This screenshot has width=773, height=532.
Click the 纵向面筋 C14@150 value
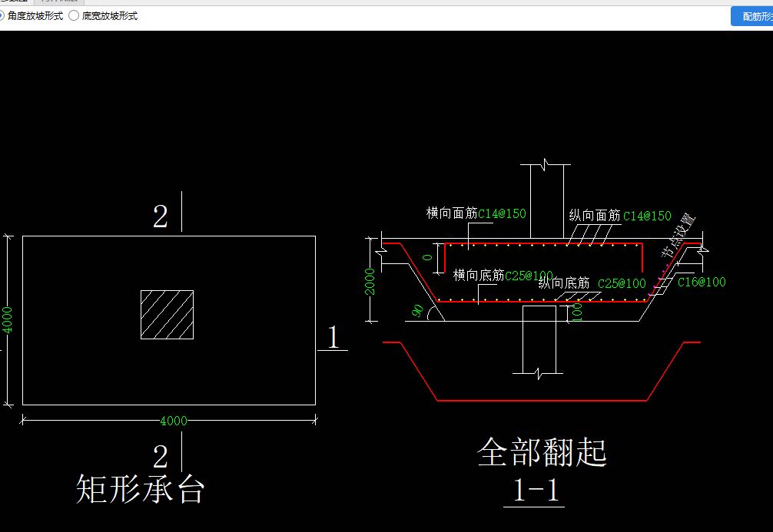click(647, 216)
